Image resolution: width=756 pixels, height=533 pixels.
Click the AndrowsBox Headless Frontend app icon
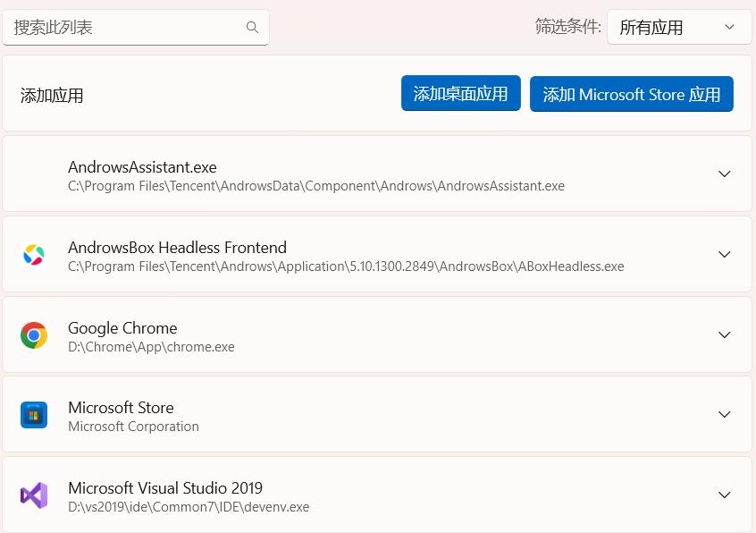point(34,254)
